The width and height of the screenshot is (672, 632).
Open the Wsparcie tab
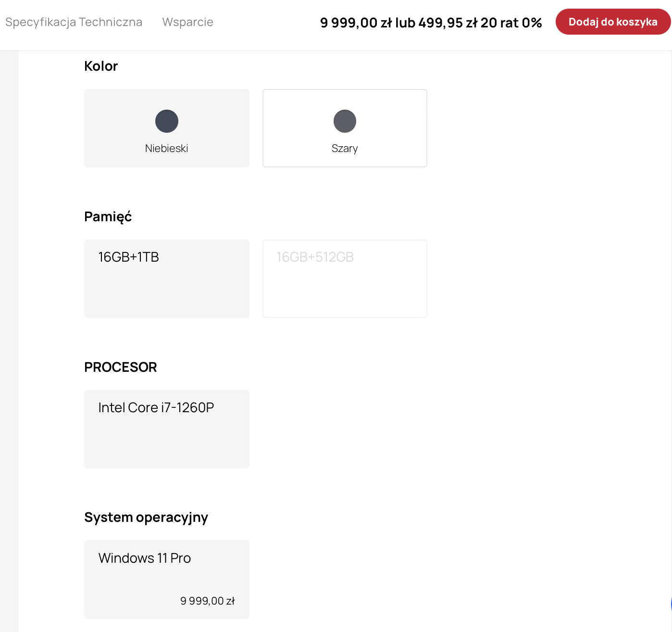click(x=187, y=22)
